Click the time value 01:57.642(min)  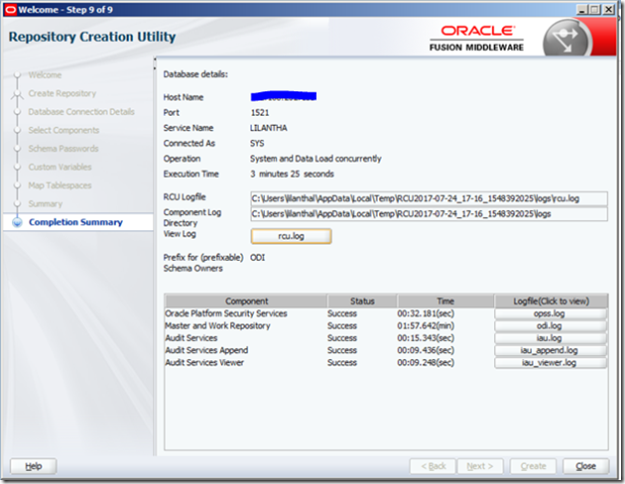click(x=426, y=326)
